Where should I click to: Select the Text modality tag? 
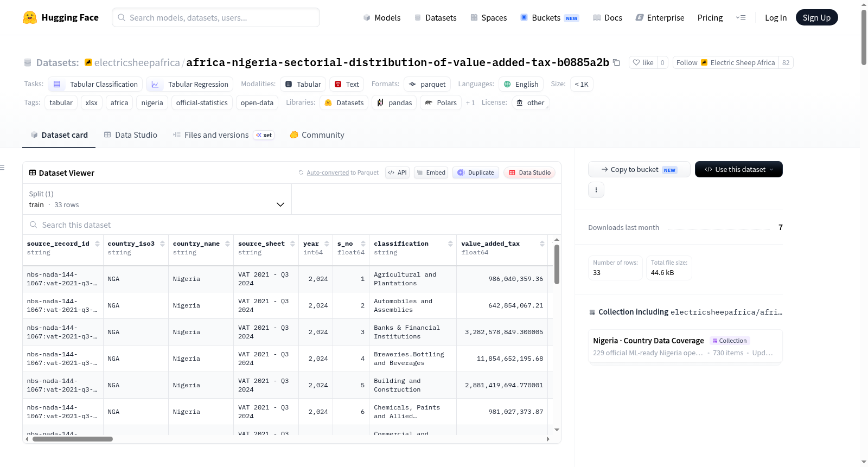(347, 84)
